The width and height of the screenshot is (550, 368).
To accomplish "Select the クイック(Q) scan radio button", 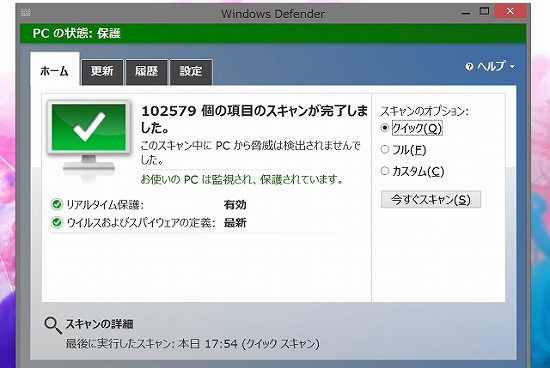I will tap(385, 128).
